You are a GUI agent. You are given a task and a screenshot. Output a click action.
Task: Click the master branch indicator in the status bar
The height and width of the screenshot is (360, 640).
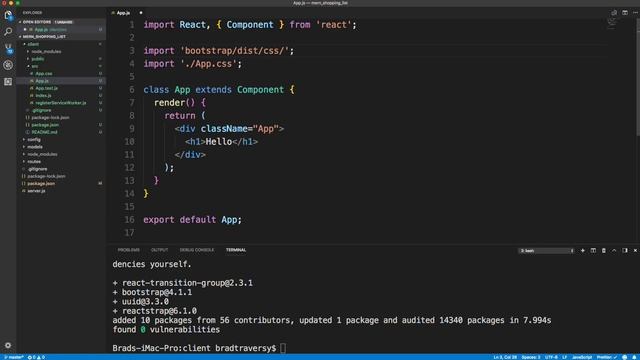[13, 357]
